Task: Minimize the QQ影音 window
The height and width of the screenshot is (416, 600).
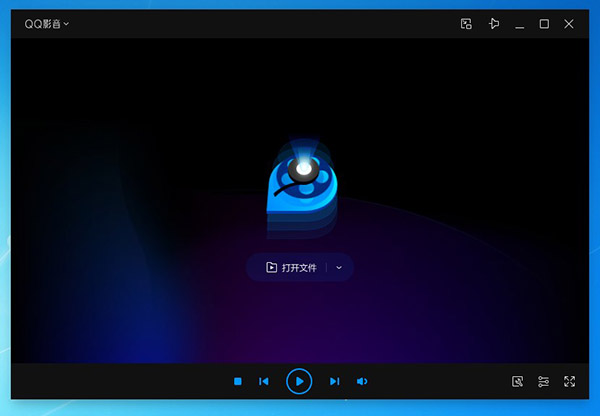Action: click(x=519, y=24)
